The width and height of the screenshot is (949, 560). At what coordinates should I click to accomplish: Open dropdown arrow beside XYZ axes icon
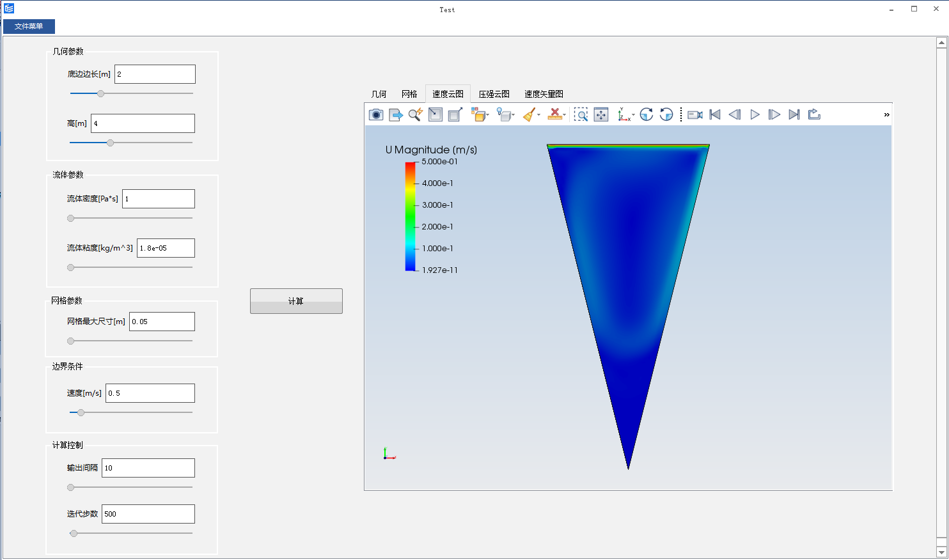(633, 116)
